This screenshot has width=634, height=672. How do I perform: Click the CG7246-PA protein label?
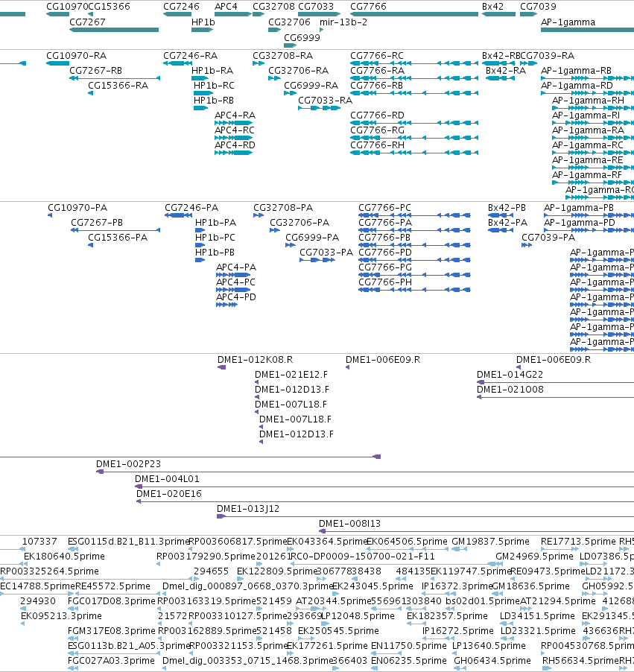(191, 208)
